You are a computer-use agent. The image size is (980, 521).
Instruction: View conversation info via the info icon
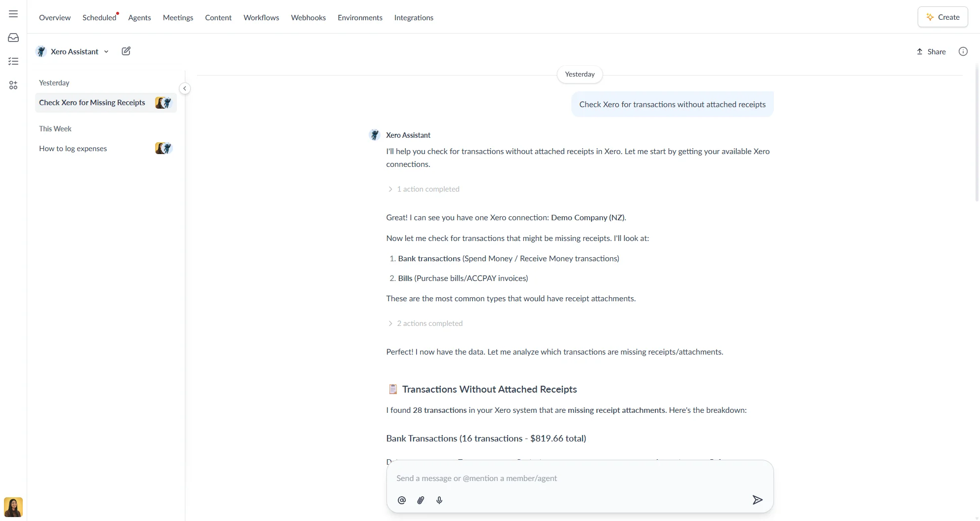tap(963, 51)
